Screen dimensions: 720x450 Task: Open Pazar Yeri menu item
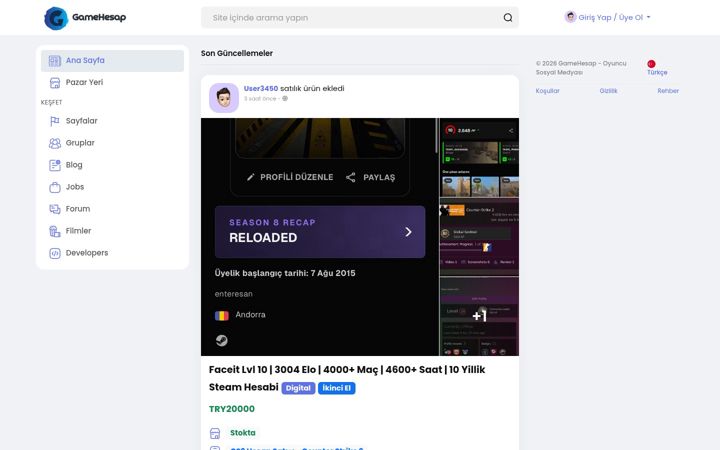(112, 83)
